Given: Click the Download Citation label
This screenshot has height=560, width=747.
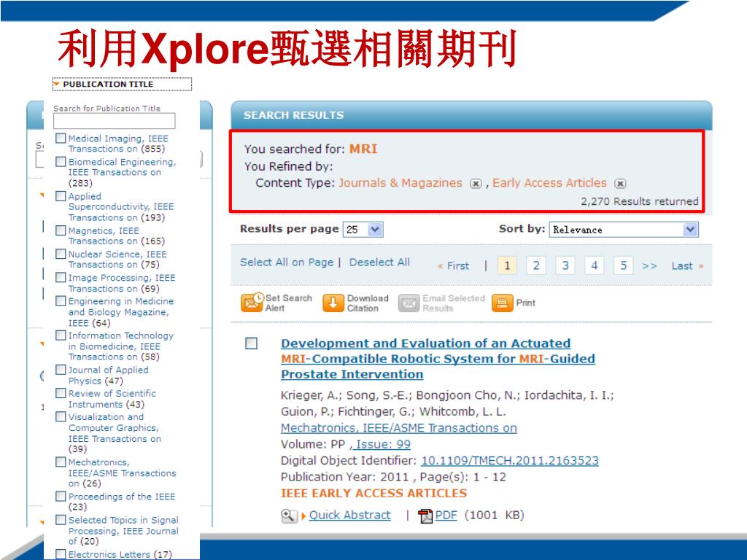Looking at the screenshot, I should tap(368, 303).
